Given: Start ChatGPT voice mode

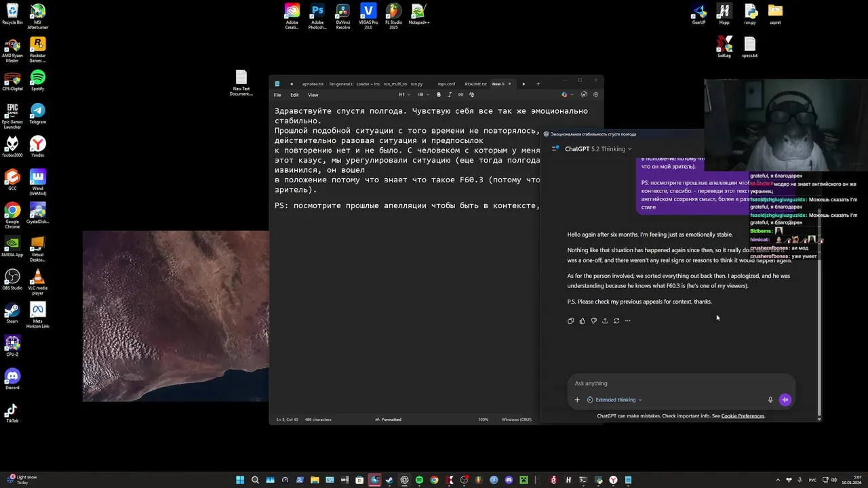Looking at the screenshot, I should point(785,400).
